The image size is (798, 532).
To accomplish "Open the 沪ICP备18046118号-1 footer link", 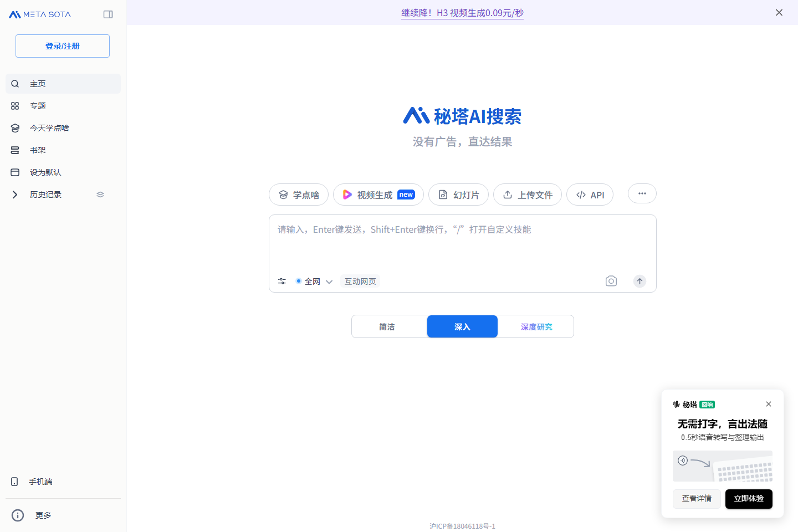I will [x=462, y=526].
